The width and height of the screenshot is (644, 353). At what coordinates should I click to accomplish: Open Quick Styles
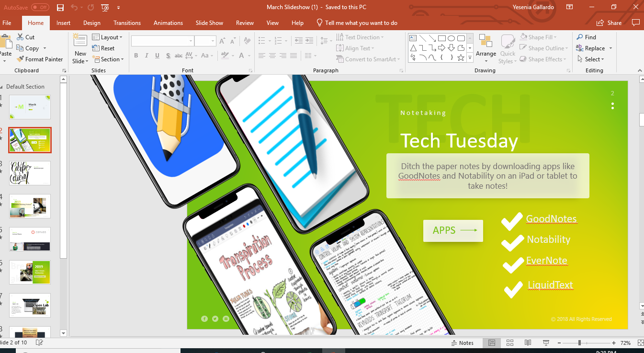[508, 49]
